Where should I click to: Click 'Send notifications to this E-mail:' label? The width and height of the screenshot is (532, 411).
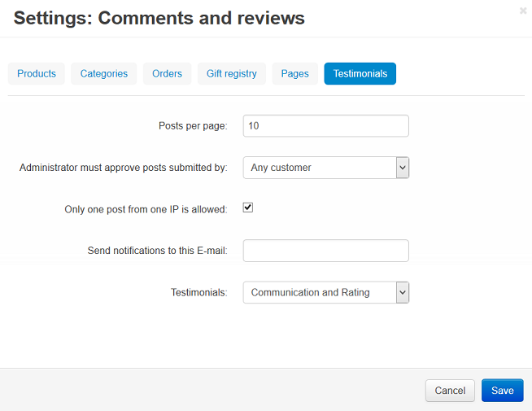coord(158,251)
